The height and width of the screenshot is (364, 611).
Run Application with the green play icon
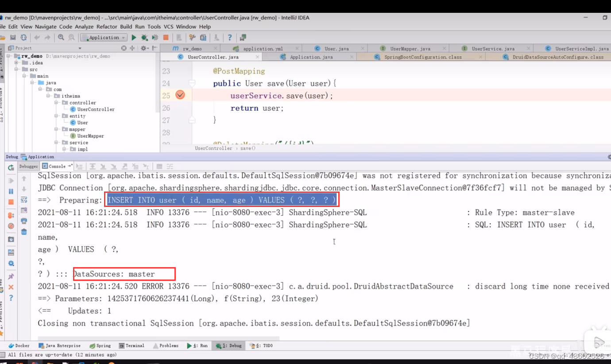coord(134,38)
